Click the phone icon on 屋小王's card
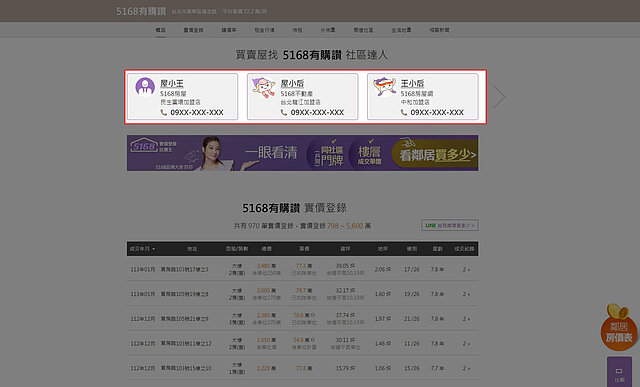Screen dimensions: 640x387 [164, 112]
